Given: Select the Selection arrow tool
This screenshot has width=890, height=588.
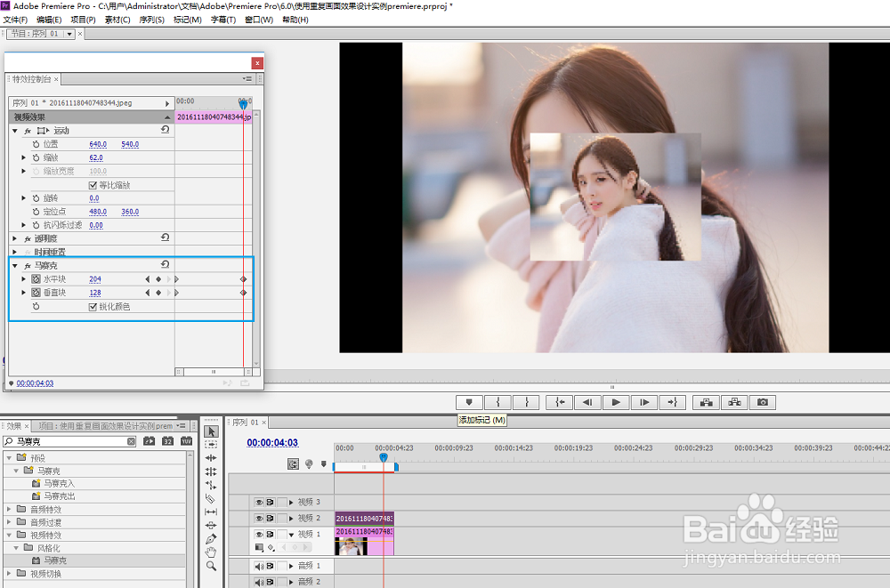Looking at the screenshot, I should click(211, 431).
